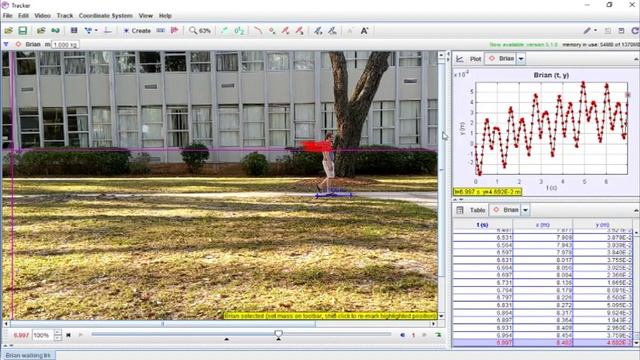Select the Brian walking tab
This screenshot has height=360, width=640.
[28, 356]
